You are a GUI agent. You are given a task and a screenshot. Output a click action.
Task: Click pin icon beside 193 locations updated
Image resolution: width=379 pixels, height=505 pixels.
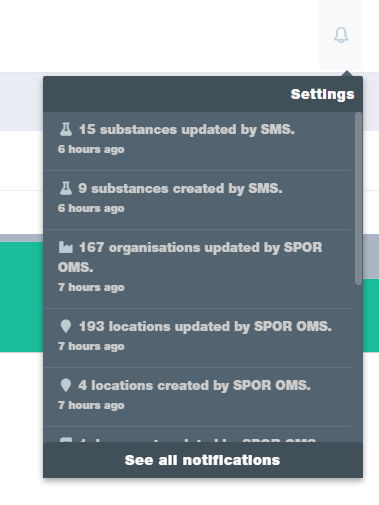[x=66, y=326]
